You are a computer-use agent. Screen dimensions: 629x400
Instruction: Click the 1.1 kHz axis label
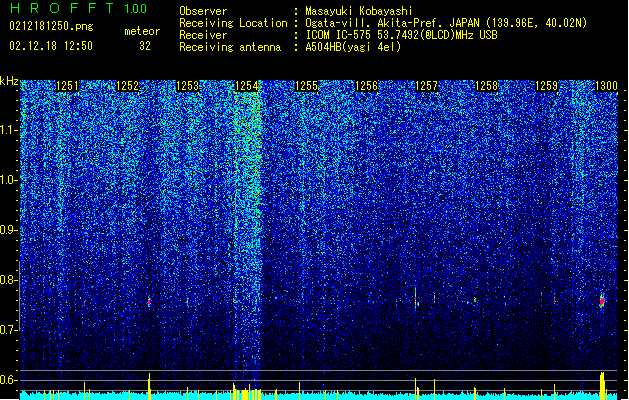(x=9, y=130)
